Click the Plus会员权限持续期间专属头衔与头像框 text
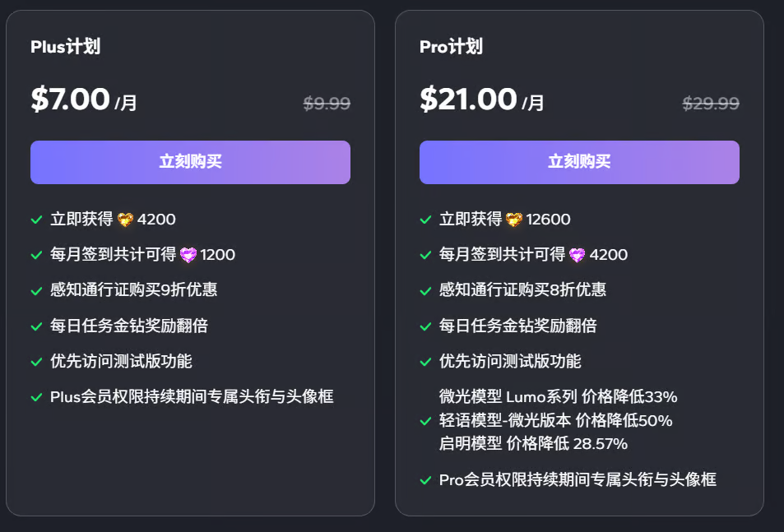Screen dimensions: 784x532 coord(192,396)
